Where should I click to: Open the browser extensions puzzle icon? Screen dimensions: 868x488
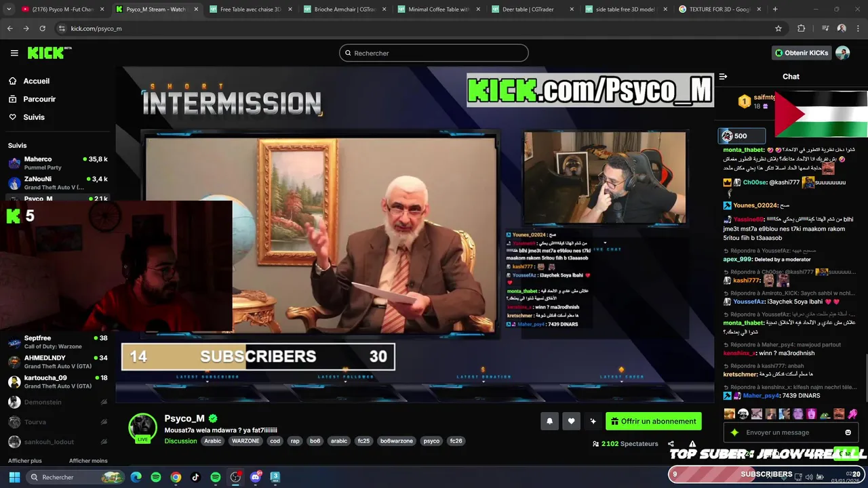802,28
